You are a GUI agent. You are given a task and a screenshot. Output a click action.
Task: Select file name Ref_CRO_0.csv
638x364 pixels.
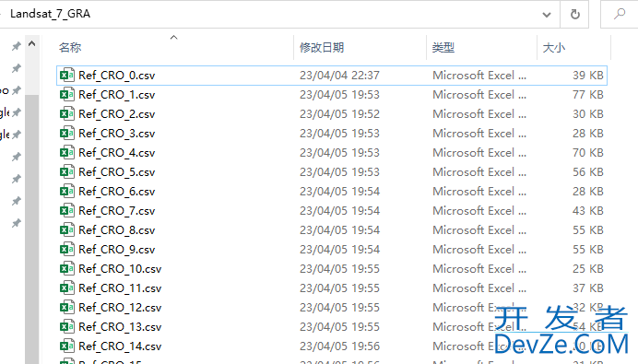tap(117, 76)
